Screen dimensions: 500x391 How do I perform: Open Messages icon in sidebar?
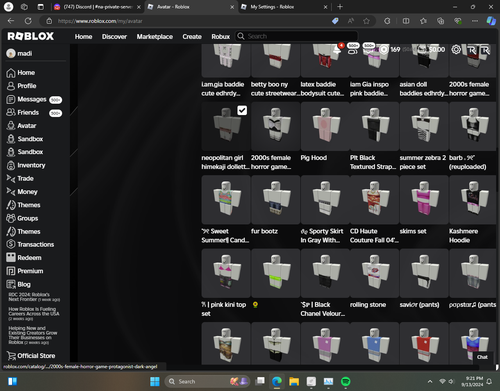pos(11,99)
